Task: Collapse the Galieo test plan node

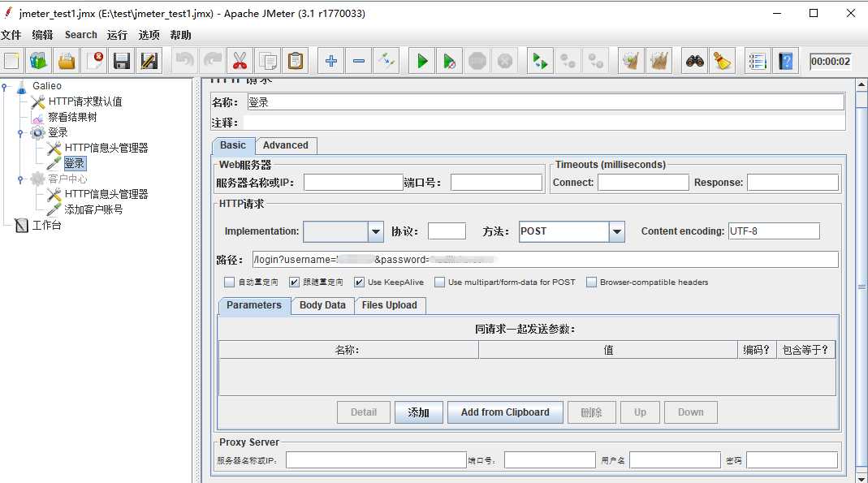Action: point(4,86)
